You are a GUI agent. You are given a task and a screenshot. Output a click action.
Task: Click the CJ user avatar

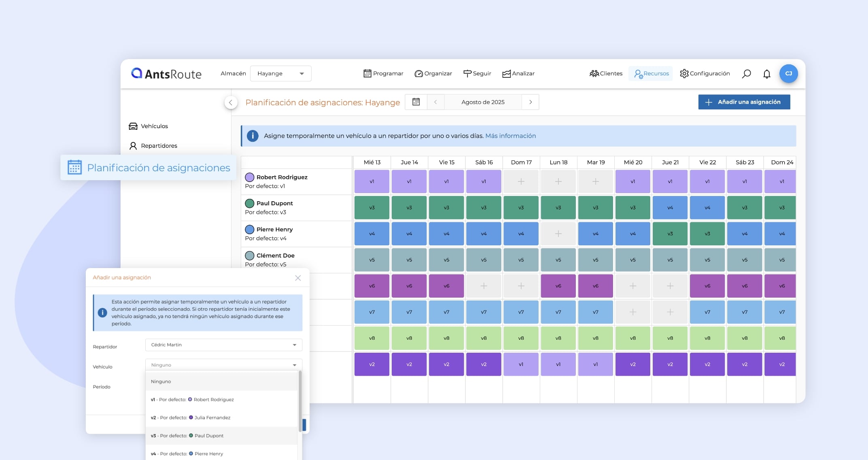point(788,74)
